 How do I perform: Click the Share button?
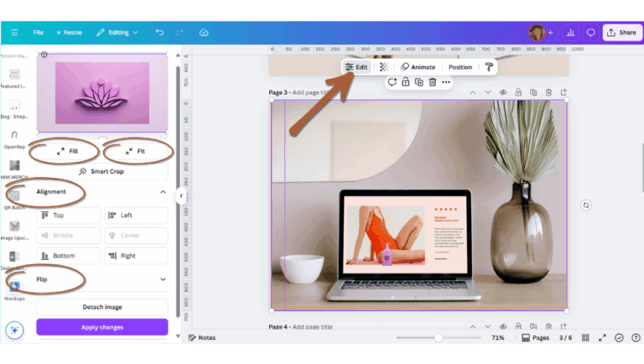coord(622,33)
